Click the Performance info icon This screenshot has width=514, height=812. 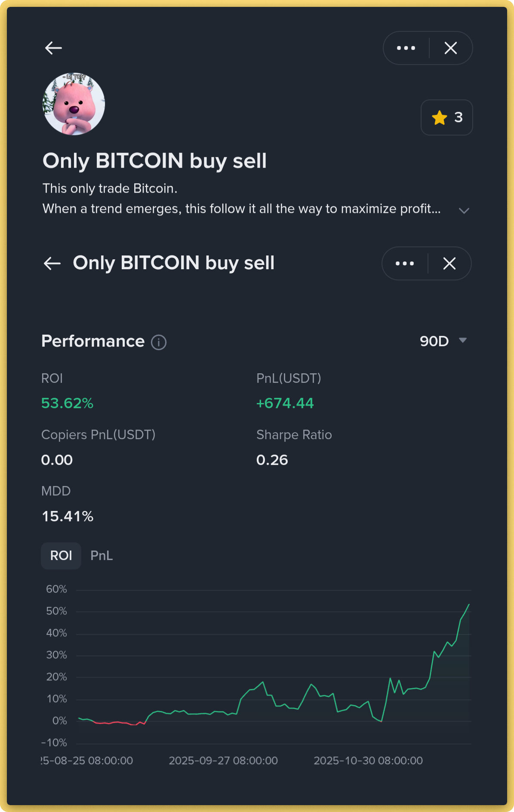[x=158, y=342]
